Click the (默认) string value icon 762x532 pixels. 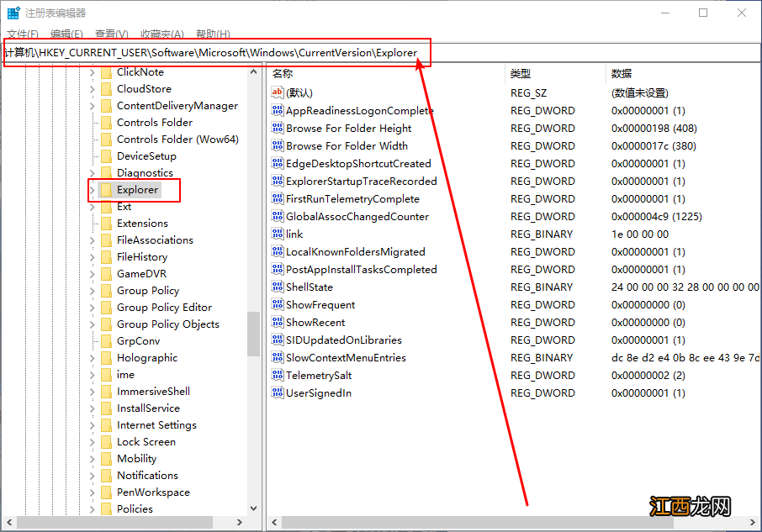pyautogui.click(x=278, y=93)
